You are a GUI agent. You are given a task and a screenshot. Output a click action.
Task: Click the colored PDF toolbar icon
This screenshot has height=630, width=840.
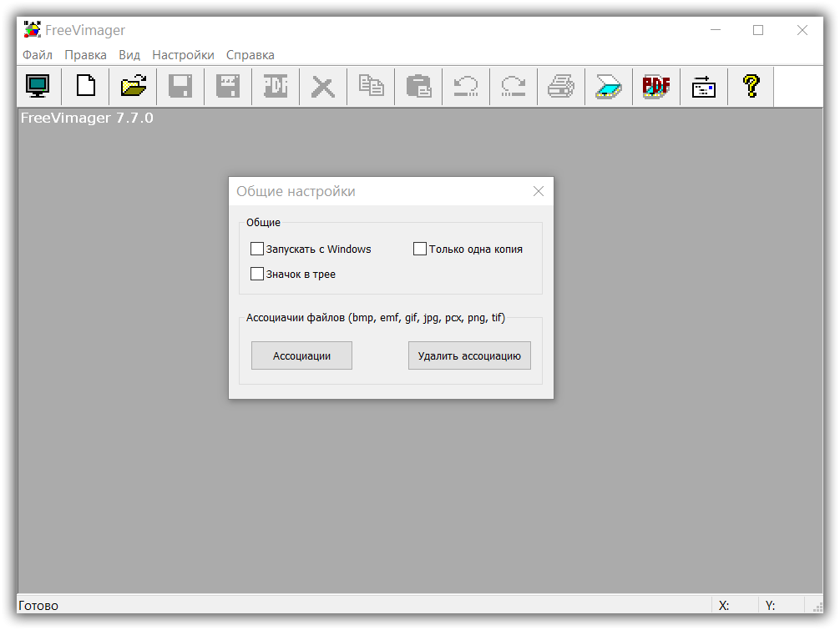pos(656,86)
